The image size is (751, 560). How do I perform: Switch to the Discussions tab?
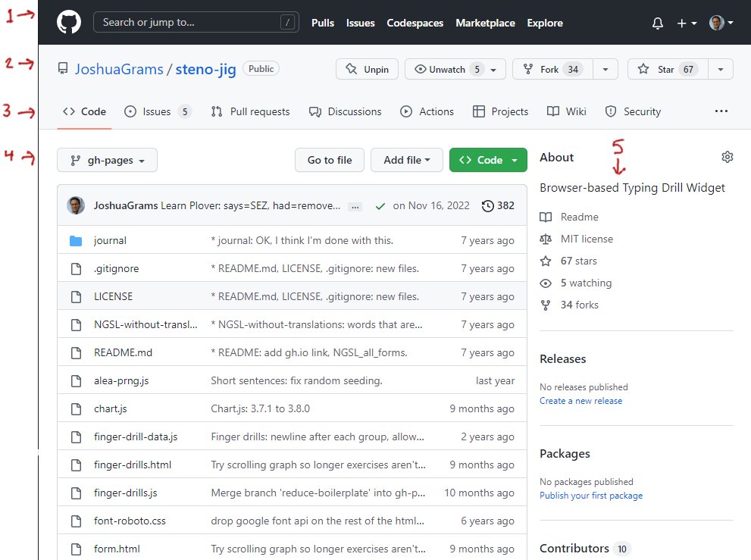[x=346, y=111]
